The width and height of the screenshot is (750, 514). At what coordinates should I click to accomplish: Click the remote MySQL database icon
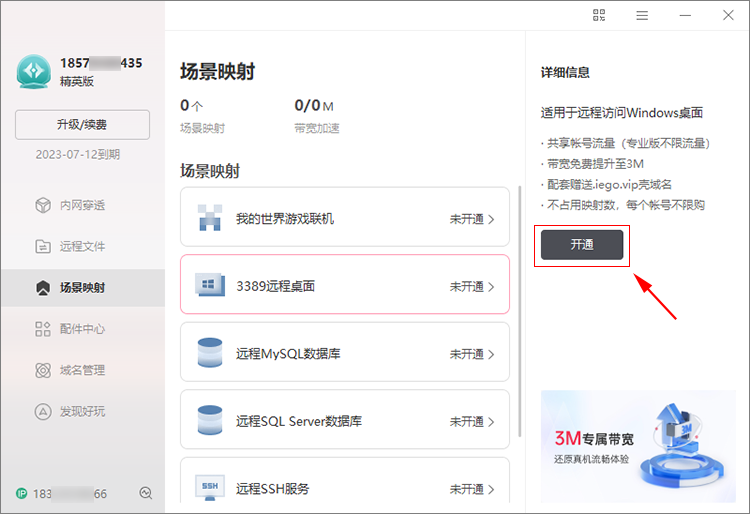(210, 354)
